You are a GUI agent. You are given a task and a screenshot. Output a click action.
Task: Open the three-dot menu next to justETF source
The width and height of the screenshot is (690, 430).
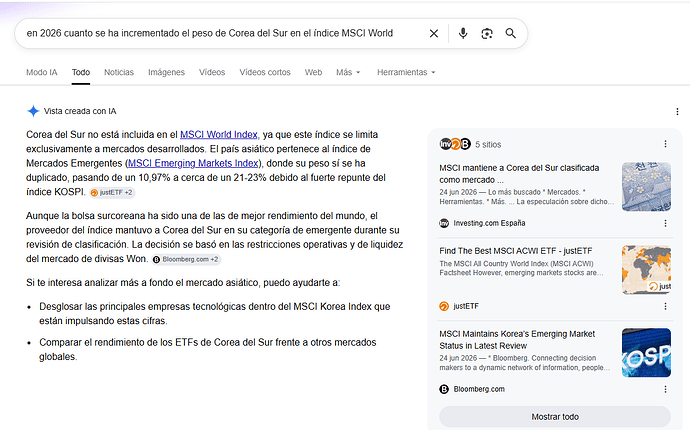click(x=665, y=306)
